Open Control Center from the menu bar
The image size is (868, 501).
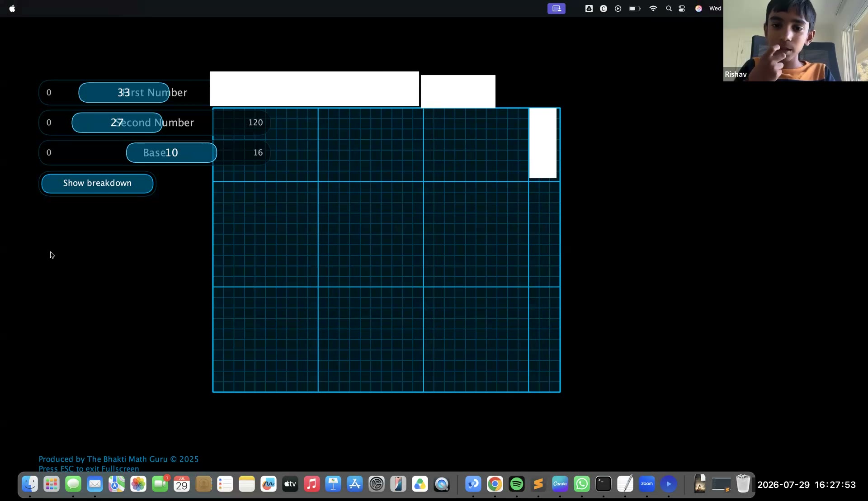(x=682, y=9)
